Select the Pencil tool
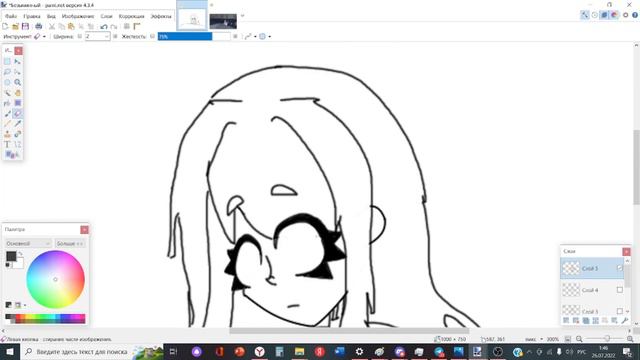 [7, 124]
